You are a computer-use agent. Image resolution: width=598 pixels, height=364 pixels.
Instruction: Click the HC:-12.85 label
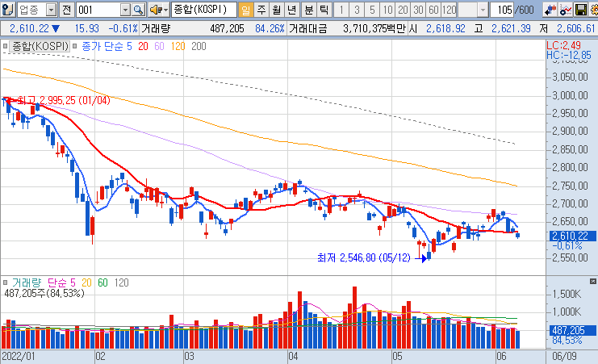coord(569,56)
